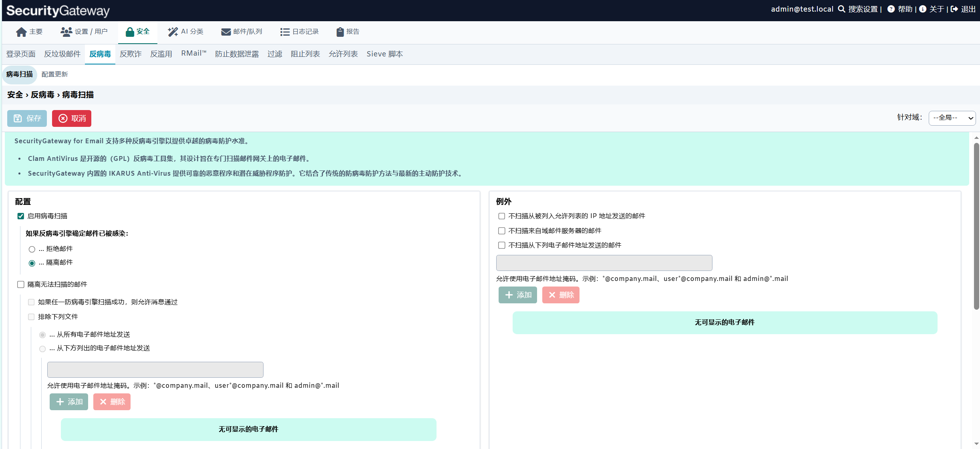Click 删除 button in 配置 panel
The height and width of the screenshot is (449, 980).
pos(112,402)
